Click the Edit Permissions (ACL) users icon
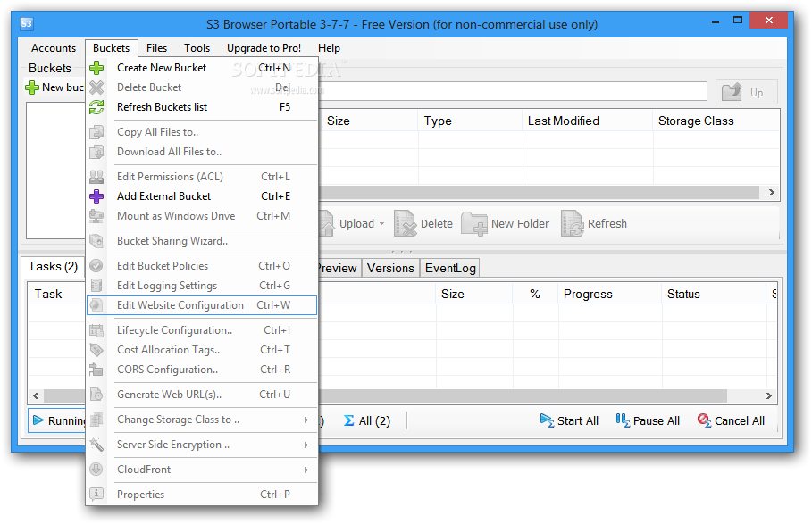Screen dimensions: 812x524 click(x=96, y=177)
